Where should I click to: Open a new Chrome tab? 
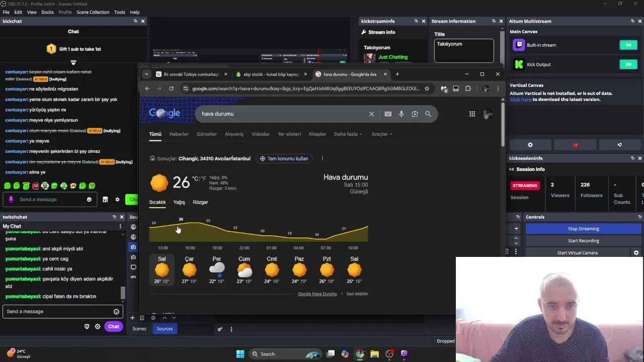click(397, 74)
